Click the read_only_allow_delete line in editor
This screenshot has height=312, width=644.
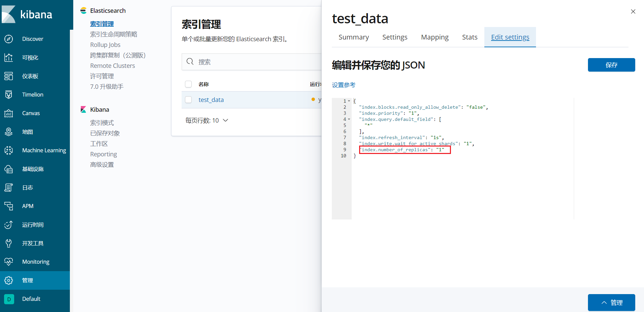pos(424,107)
